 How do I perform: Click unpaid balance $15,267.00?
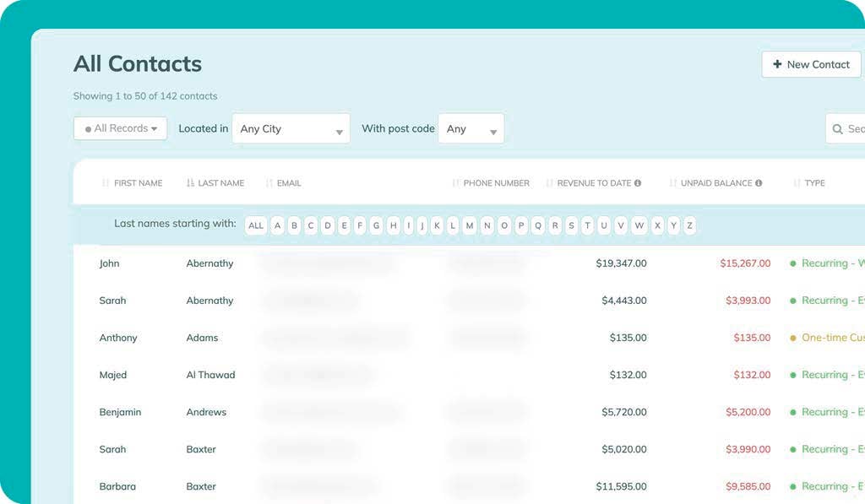(x=745, y=263)
